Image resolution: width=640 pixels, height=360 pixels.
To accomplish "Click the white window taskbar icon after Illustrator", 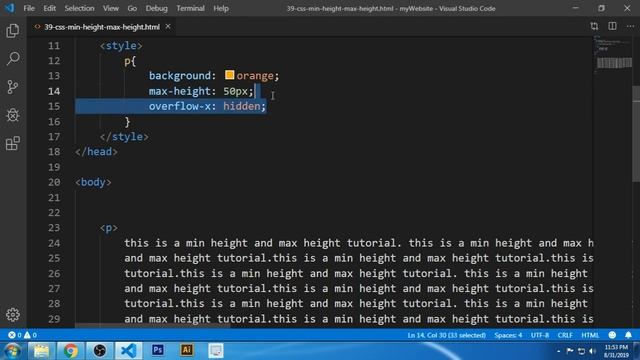I will pos(216,351).
